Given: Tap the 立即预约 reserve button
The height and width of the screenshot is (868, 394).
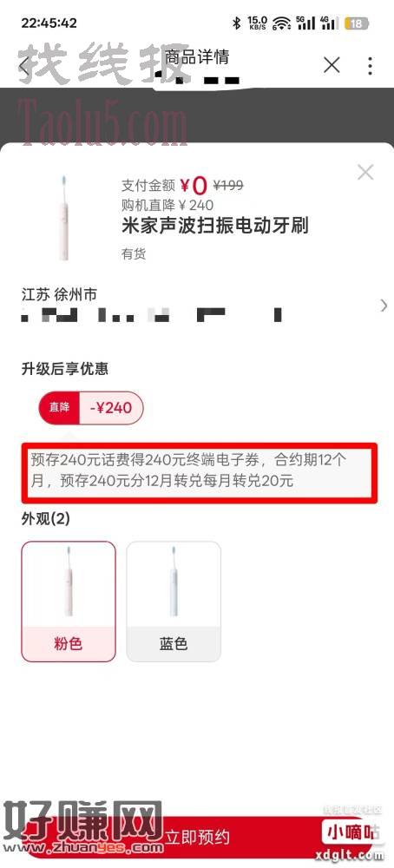Looking at the screenshot, I should pos(197,837).
